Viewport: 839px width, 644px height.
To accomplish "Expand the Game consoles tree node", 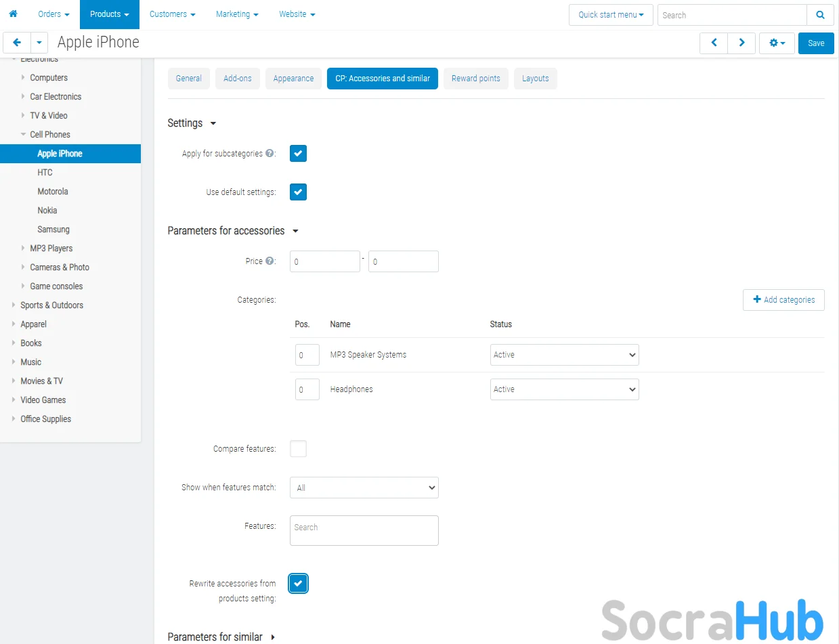I will click(x=24, y=286).
